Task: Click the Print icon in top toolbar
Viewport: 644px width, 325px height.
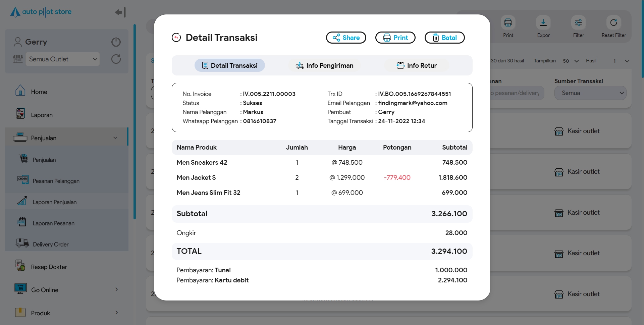Action: (x=508, y=23)
